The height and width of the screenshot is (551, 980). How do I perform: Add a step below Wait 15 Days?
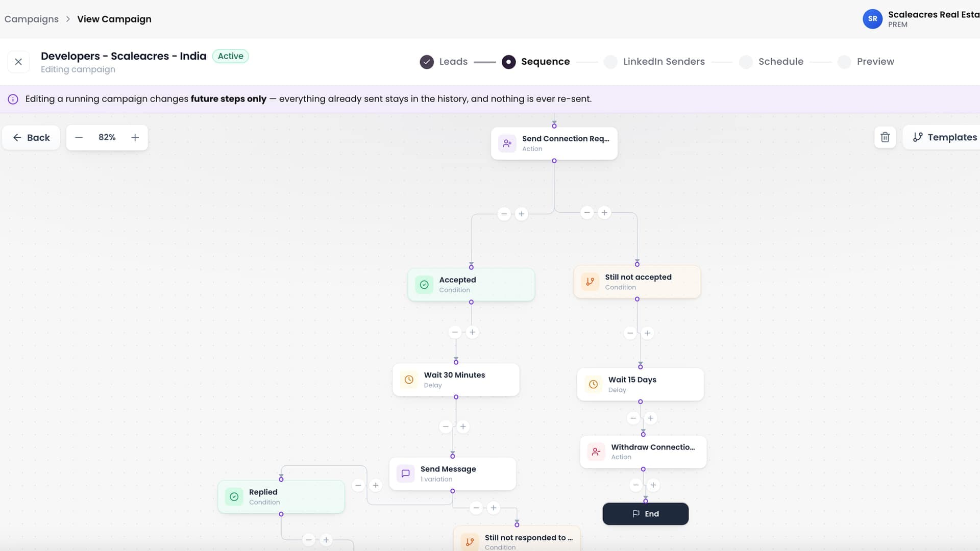coord(650,418)
